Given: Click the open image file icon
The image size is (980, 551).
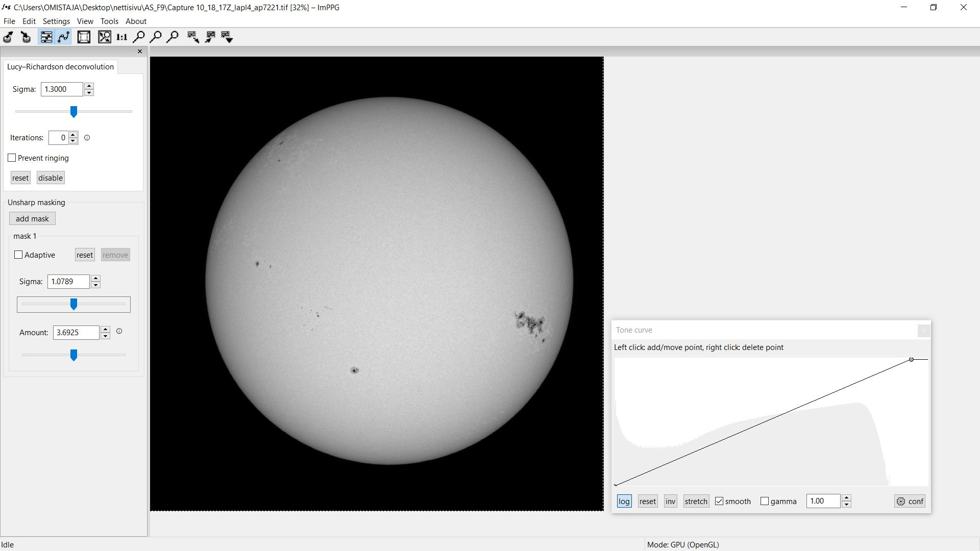Looking at the screenshot, I should click(x=9, y=37).
